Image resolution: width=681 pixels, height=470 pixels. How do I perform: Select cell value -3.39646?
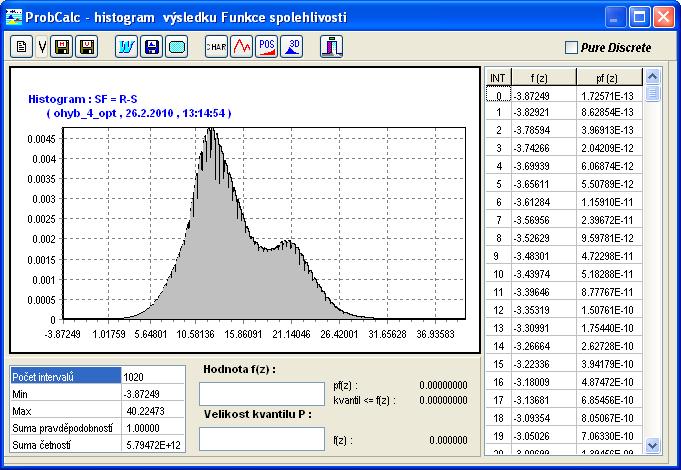click(x=544, y=292)
